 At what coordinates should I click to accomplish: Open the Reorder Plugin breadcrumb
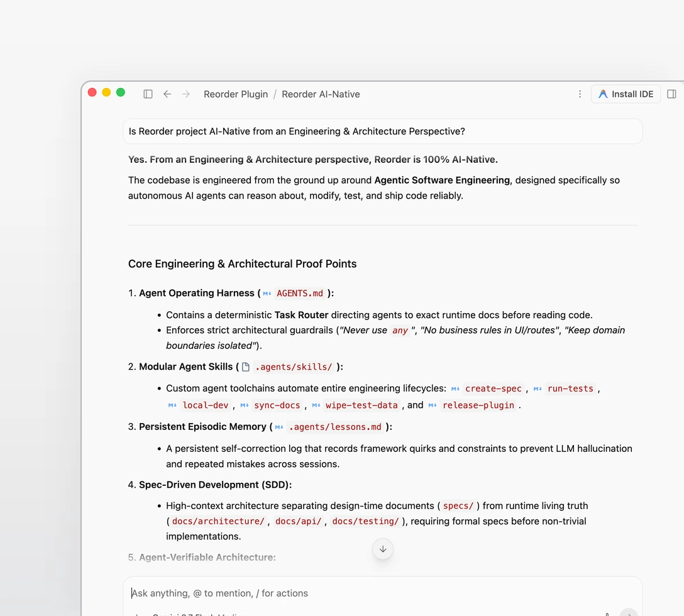pos(236,94)
